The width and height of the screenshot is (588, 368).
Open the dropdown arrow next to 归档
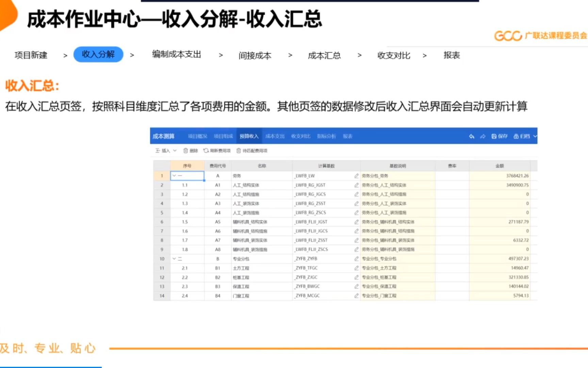pos(535,136)
